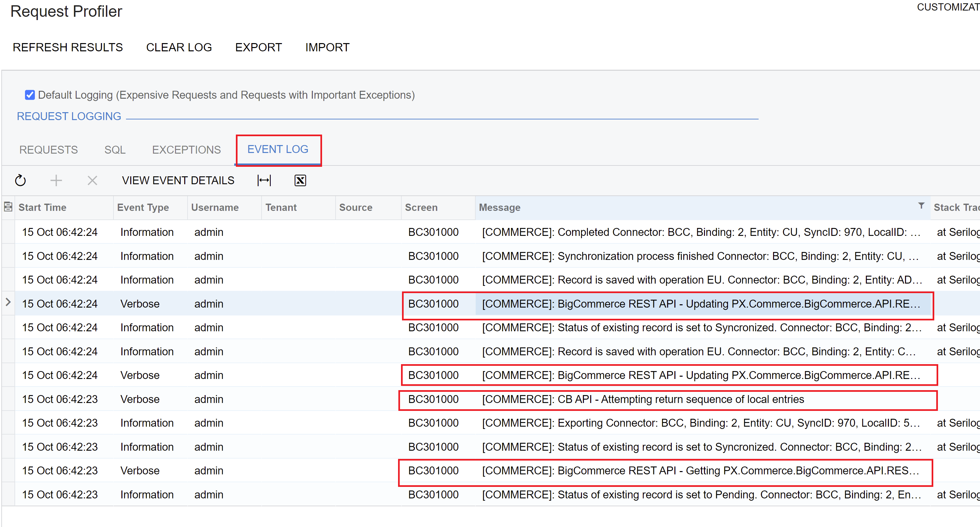
Task: Expand the selected Verbose row arrow
Action: point(8,303)
